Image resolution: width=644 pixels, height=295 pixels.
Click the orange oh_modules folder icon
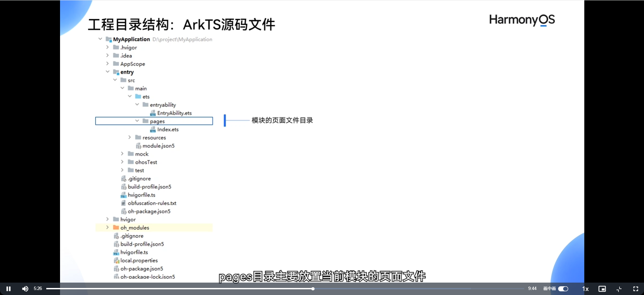pos(116,227)
